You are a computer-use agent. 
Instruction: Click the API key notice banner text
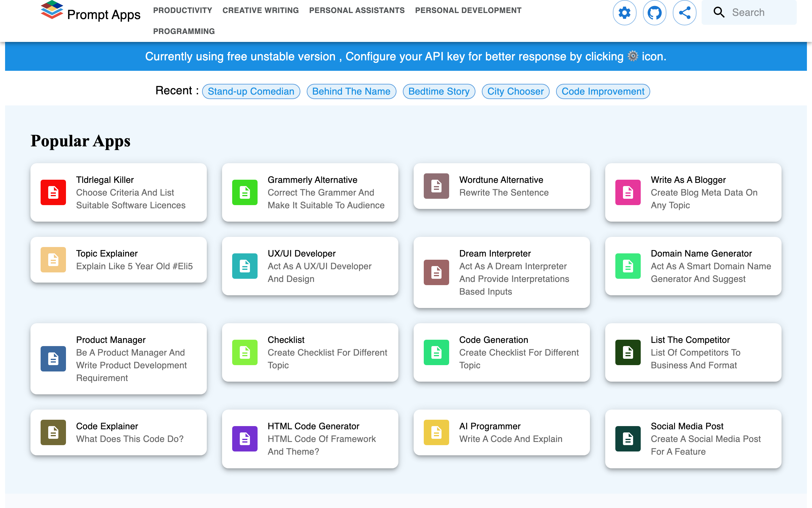click(x=406, y=57)
